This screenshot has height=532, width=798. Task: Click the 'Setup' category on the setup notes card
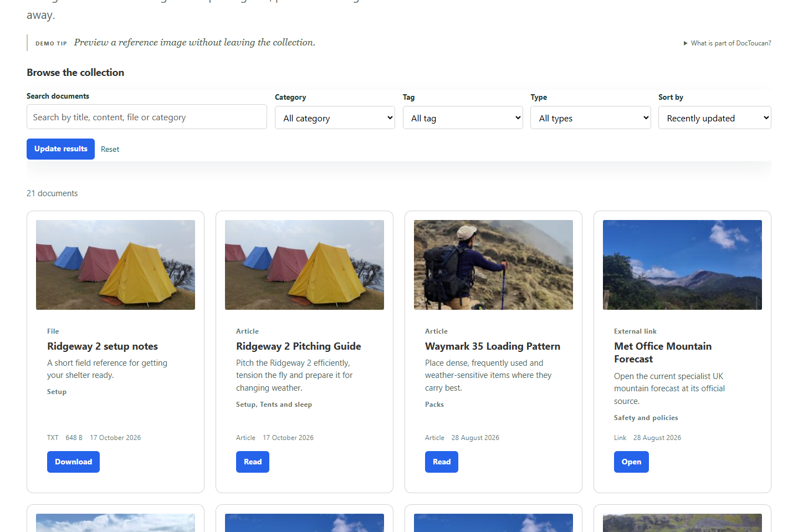(x=57, y=392)
